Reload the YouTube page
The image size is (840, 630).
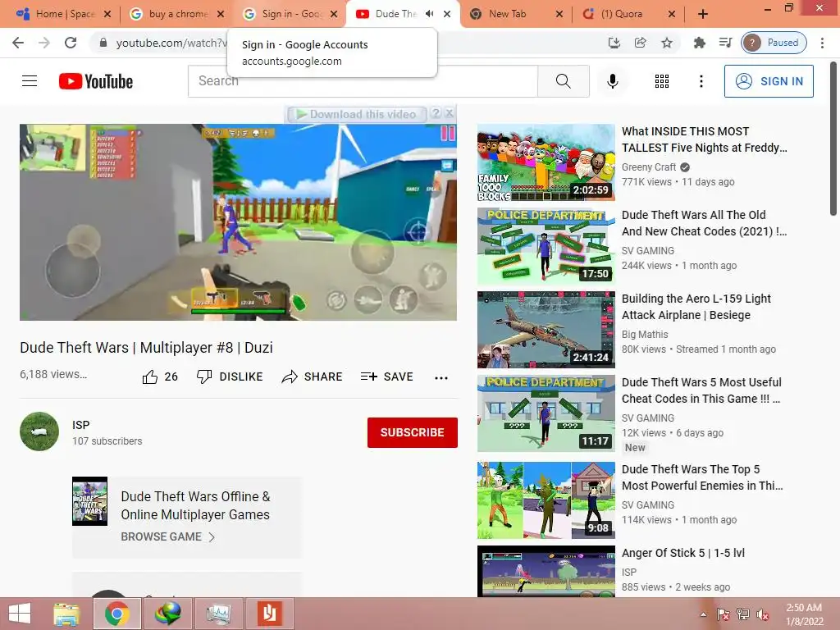pos(71,43)
